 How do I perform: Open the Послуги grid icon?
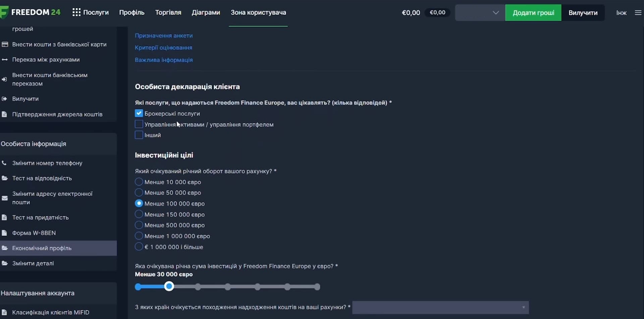[x=76, y=12]
